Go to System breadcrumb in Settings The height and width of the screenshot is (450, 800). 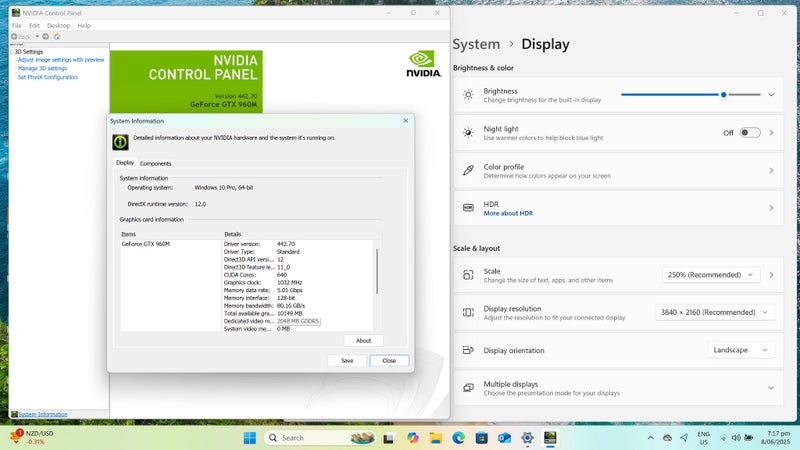pyautogui.click(x=476, y=44)
